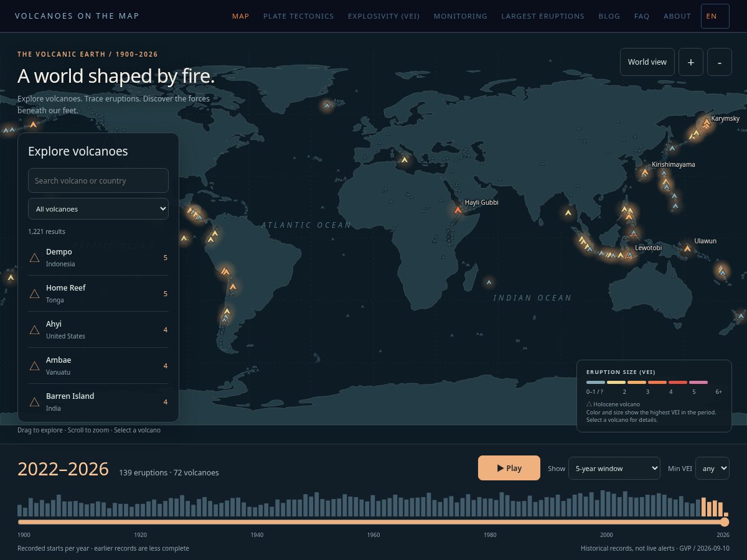Click the Andaman Sea volcano marker near Myanmar
Image resolution: width=747 pixels, height=560 pixels.
(x=568, y=213)
